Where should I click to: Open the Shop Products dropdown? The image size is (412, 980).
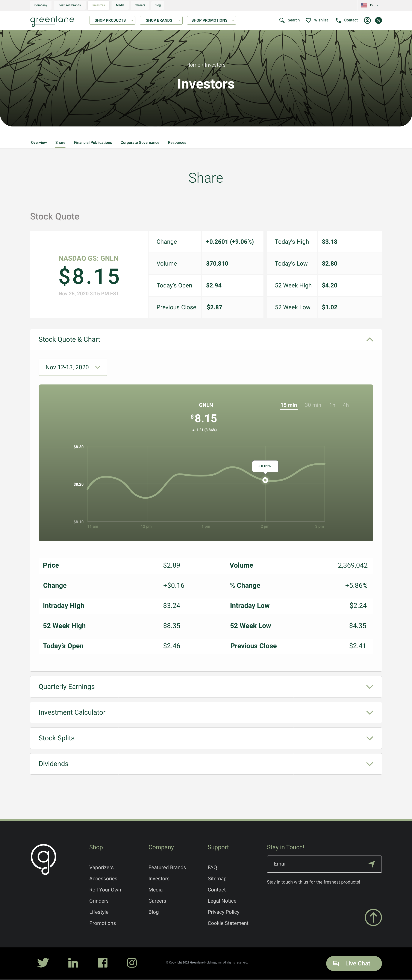coord(112,20)
